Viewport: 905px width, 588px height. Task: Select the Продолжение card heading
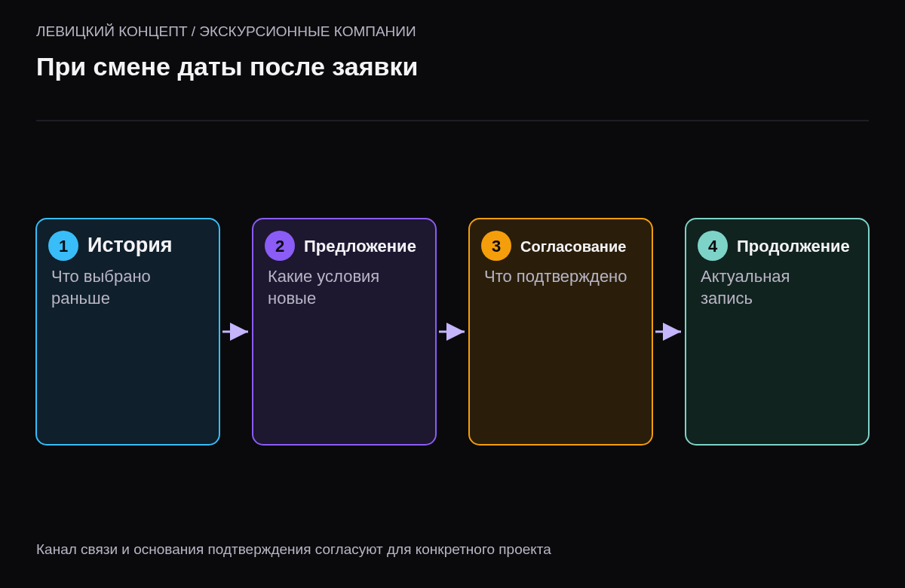(x=793, y=246)
